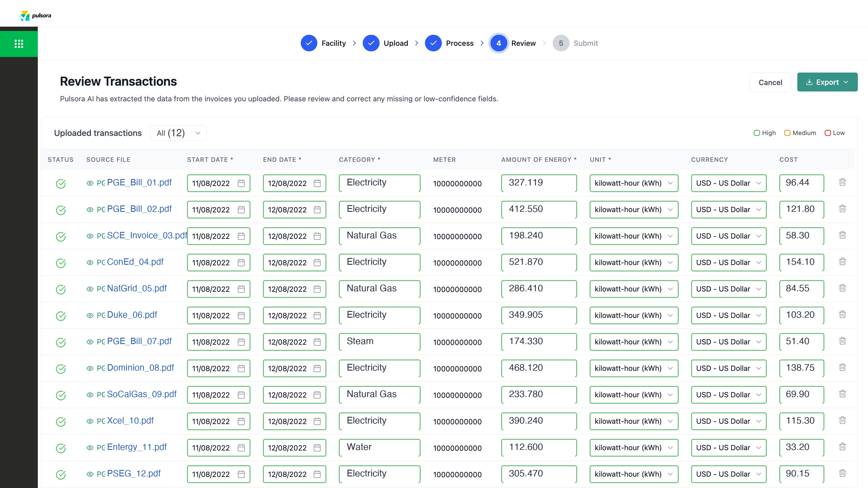The height and width of the screenshot is (488, 868).
Task: Open end date calendar for Xcel_10.pdf
Action: [x=317, y=421]
